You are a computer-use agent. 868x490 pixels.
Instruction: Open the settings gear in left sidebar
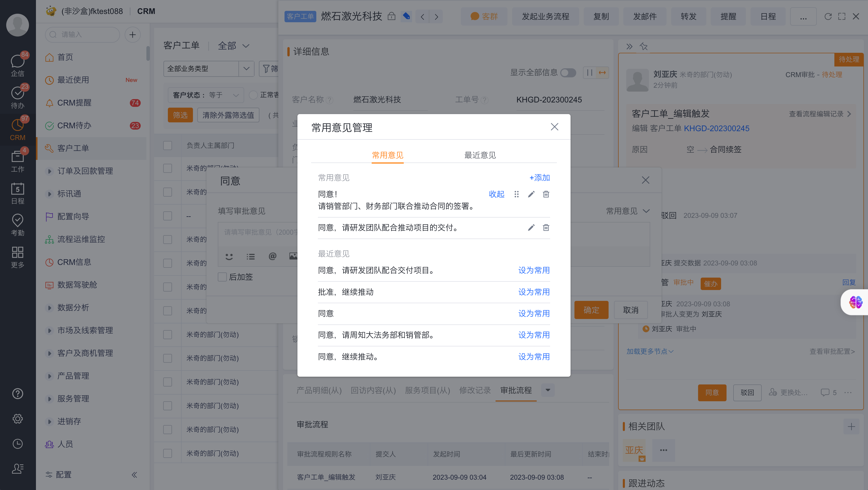(18, 419)
